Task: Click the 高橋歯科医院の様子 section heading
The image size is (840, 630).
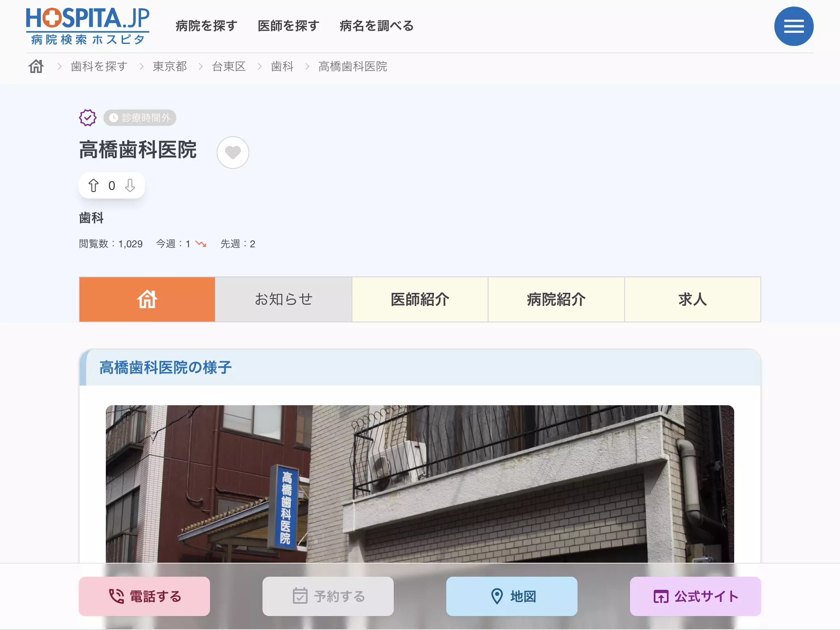Action: [x=165, y=367]
